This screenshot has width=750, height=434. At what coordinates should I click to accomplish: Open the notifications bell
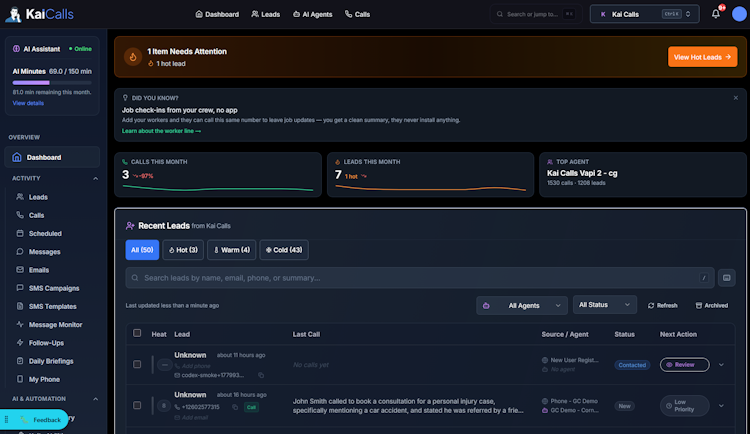[716, 14]
